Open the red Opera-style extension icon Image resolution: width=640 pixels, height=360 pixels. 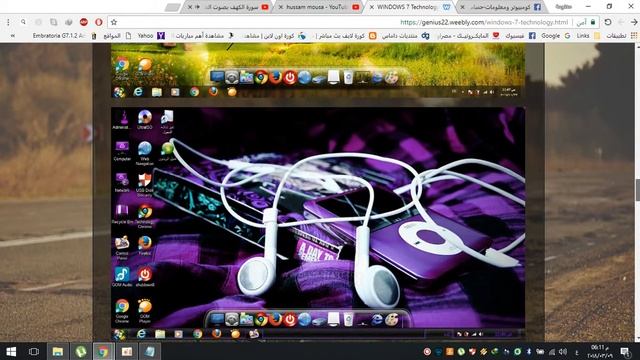point(98,22)
